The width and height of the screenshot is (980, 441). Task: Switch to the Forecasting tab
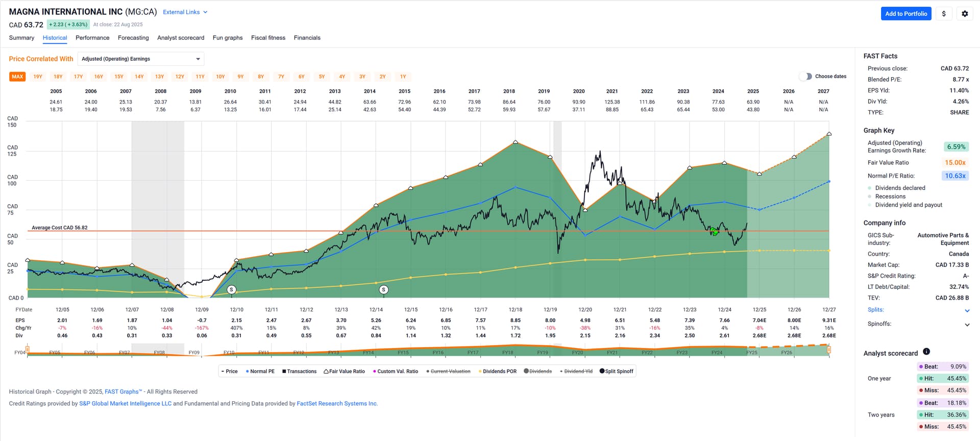pos(133,38)
